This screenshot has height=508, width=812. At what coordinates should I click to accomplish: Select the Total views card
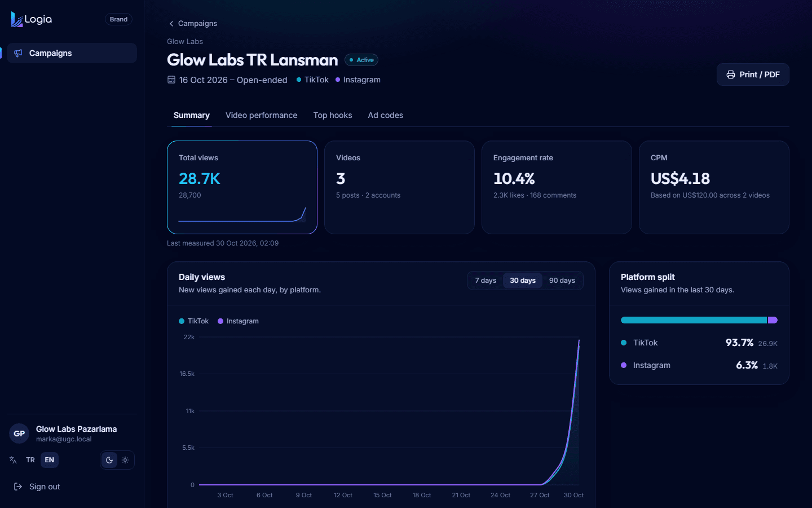coord(242,187)
